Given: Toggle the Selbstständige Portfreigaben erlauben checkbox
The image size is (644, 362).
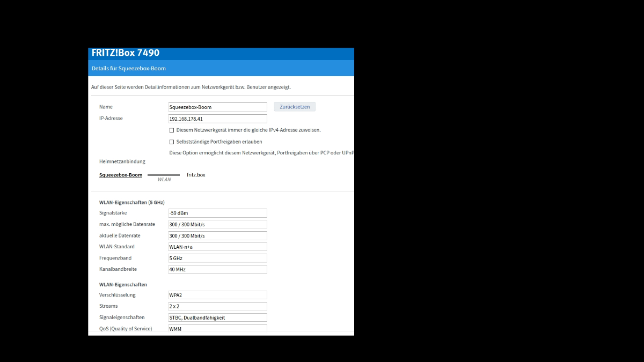Looking at the screenshot, I should point(172,142).
